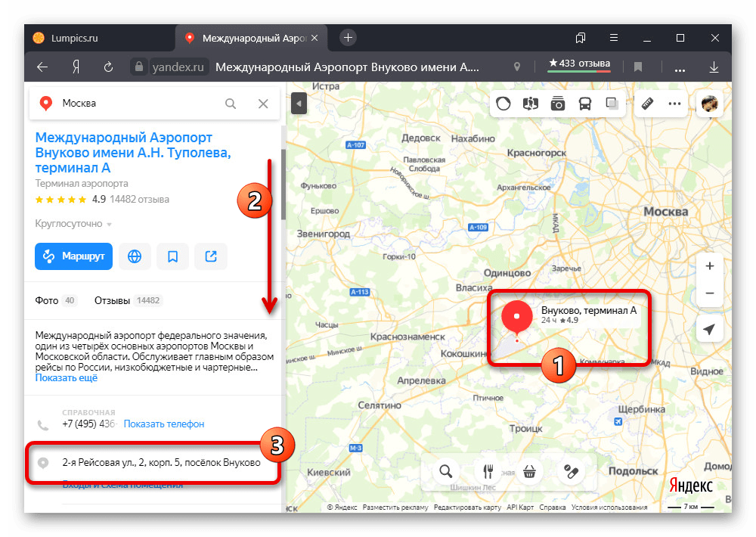This screenshot has width=756, height=537.
Task: Click pharmacy pills quick search icon
Action: click(x=570, y=470)
